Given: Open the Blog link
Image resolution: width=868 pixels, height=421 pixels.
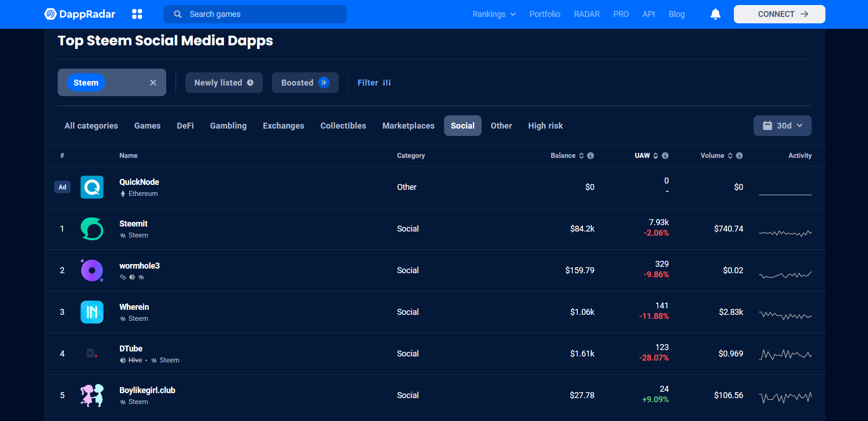Looking at the screenshot, I should point(677,14).
